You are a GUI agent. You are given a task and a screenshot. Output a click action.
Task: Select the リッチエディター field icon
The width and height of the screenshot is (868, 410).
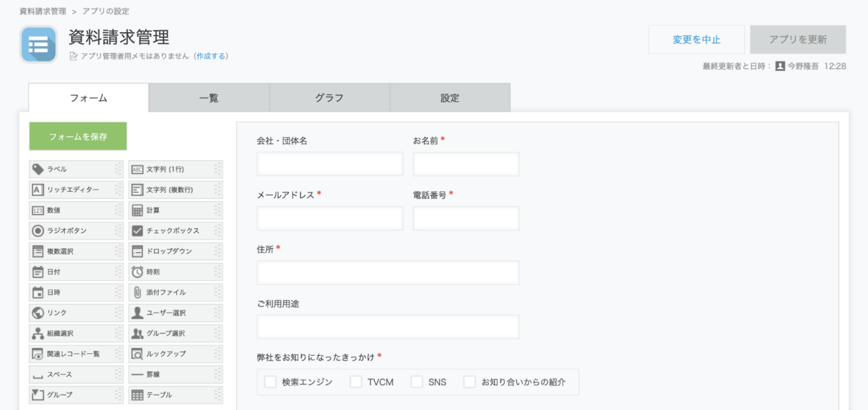click(38, 190)
